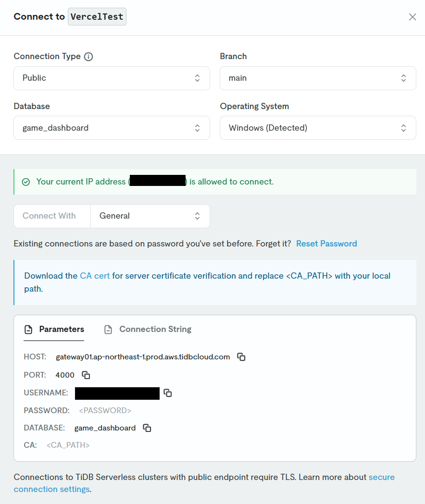Click the Connection String tab document icon

108,330
